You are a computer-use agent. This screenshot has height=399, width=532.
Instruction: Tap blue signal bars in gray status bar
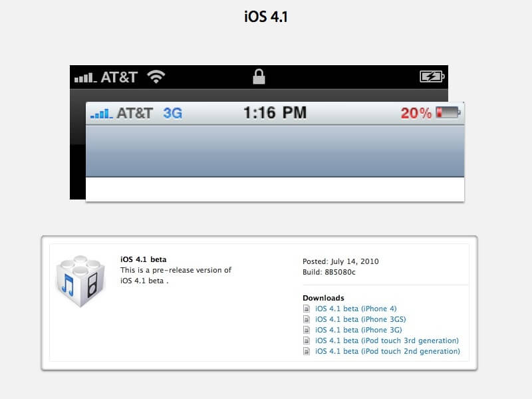click(x=102, y=114)
